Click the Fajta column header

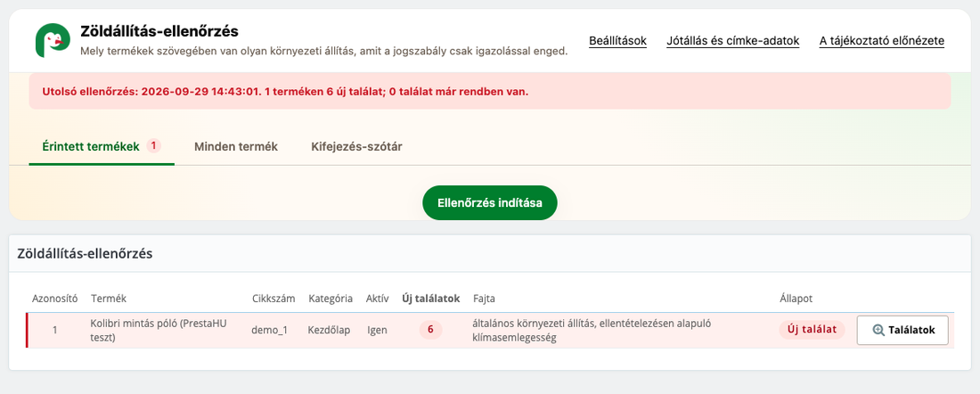[x=485, y=299]
